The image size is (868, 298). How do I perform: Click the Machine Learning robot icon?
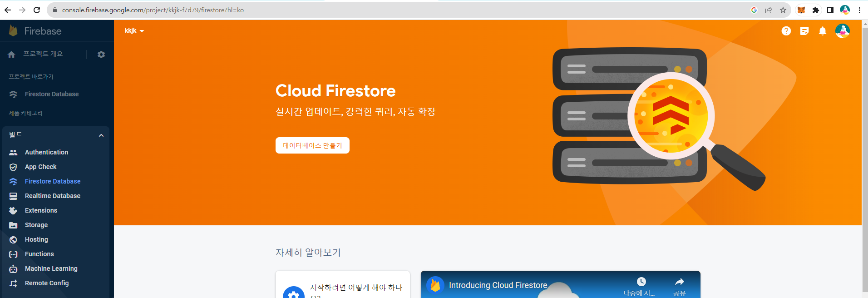coord(13,268)
